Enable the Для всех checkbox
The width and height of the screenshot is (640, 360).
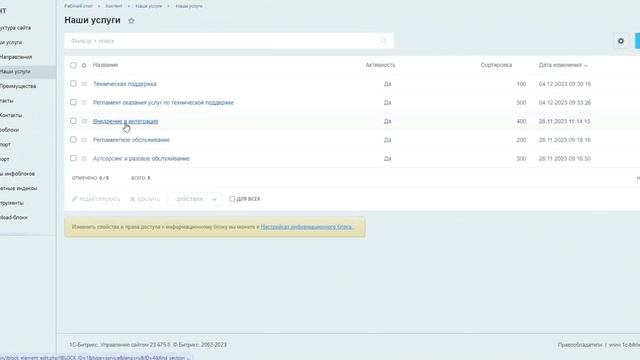tap(232, 199)
